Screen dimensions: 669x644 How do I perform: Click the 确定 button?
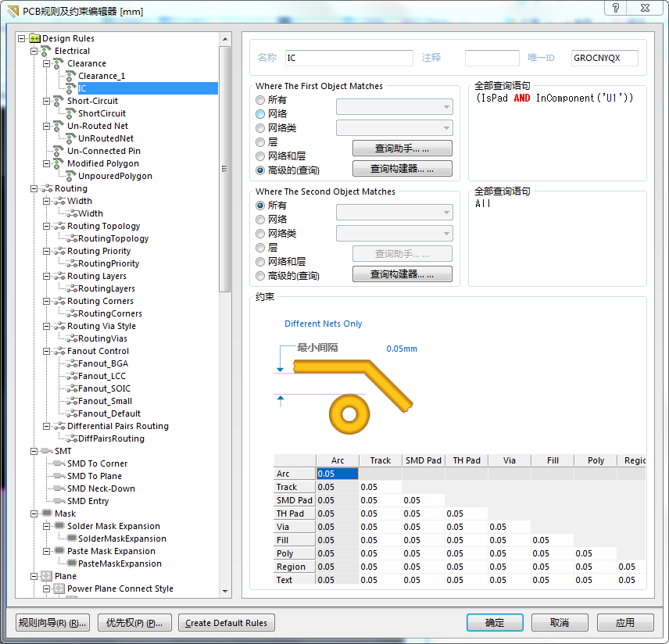click(x=495, y=623)
